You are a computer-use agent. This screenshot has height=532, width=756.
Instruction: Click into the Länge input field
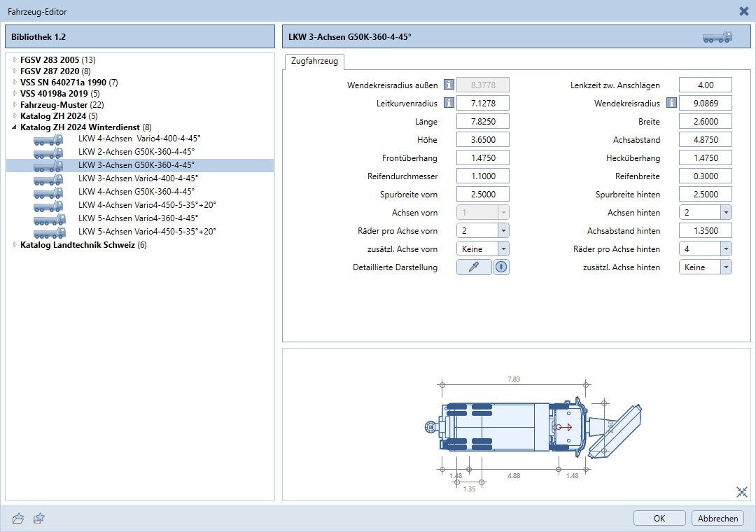click(x=482, y=122)
